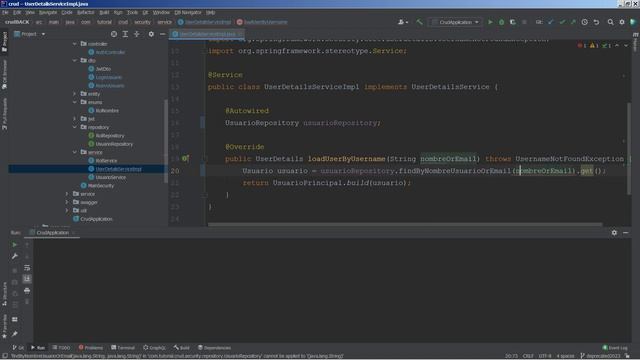Expand the jwt folder
The height and width of the screenshot is (360, 640).
click(x=75, y=119)
